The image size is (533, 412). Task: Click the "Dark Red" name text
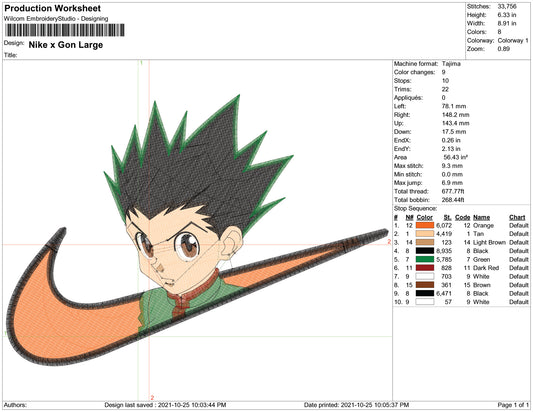point(486,268)
